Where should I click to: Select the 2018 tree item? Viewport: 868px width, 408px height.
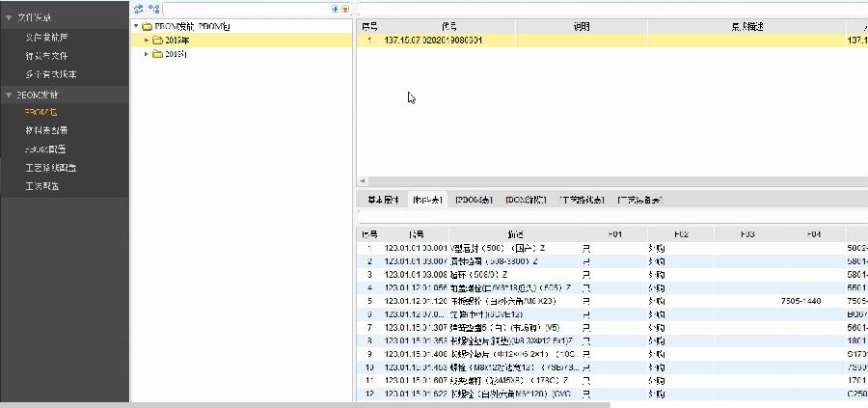pos(241,54)
